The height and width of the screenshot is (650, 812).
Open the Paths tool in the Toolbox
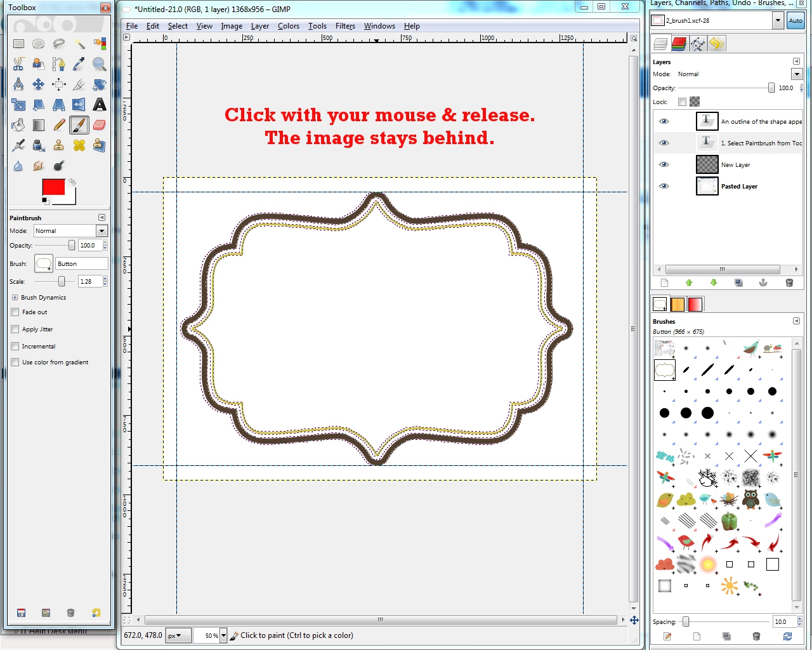(x=59, y=64)
